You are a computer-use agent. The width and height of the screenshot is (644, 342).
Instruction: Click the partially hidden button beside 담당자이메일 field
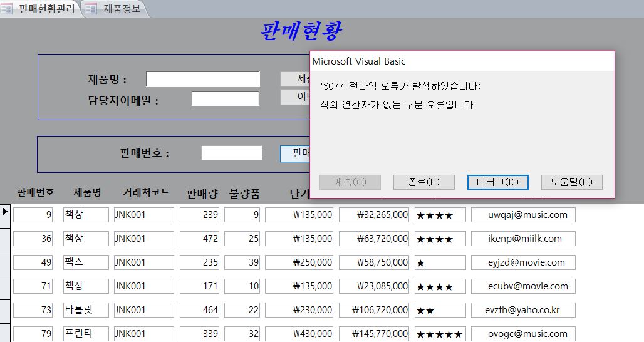pos(295,97)
